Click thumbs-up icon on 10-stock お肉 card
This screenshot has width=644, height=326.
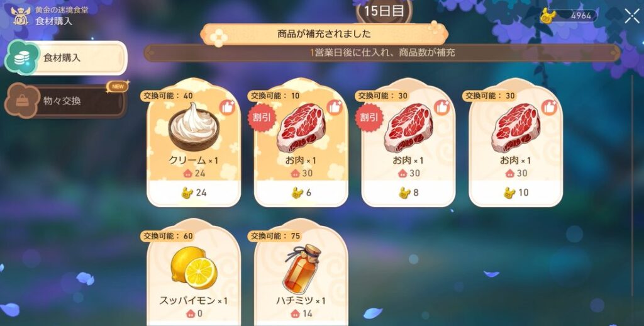[x=335, y=107]
